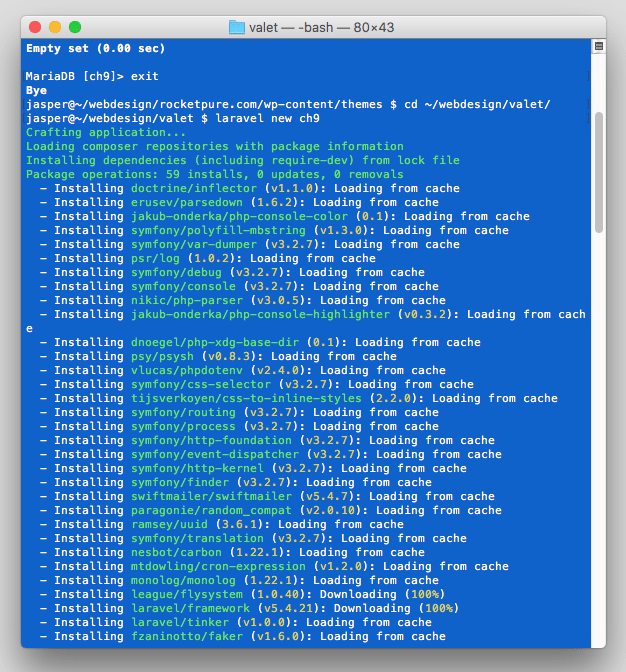This screenshot has width=626, height=672.
Task: Click the 'paragonie/random_compat' package name
Action: [x=211, y=510]
